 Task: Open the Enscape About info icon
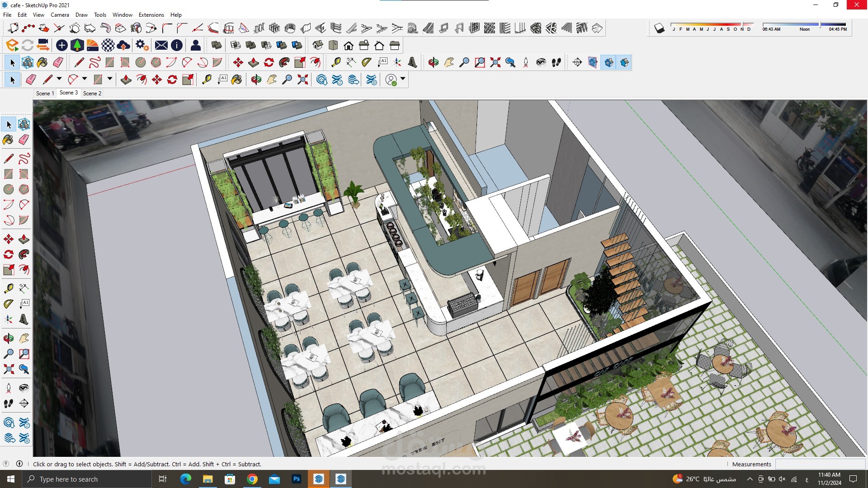click(177, 45)
